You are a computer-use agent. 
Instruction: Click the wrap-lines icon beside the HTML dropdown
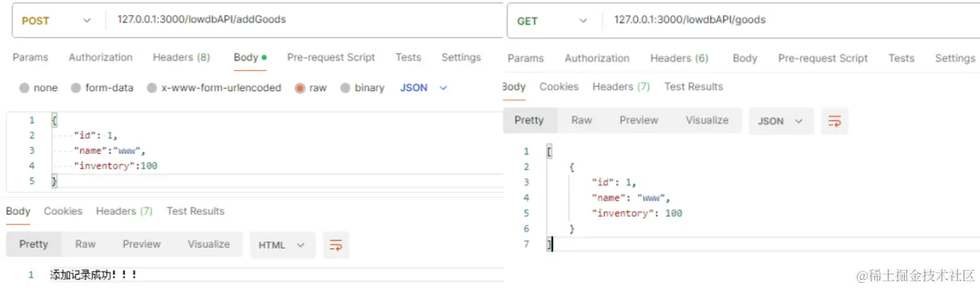click(x=335, y=245)
